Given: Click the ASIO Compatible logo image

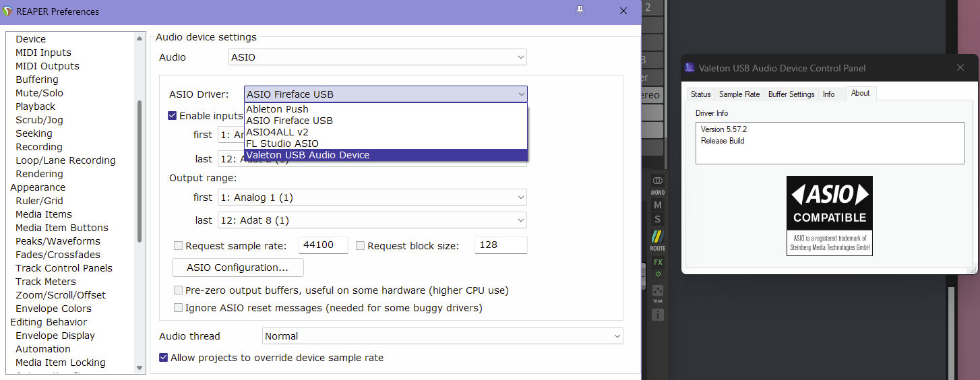Looking at the screenshot, I should point(829,216).
